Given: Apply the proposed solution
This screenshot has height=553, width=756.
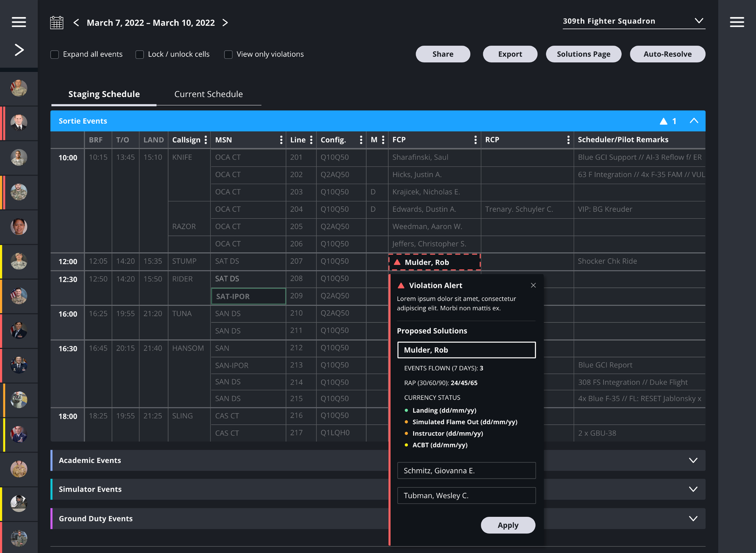Looking at the screenshot, I should (507, 525).
